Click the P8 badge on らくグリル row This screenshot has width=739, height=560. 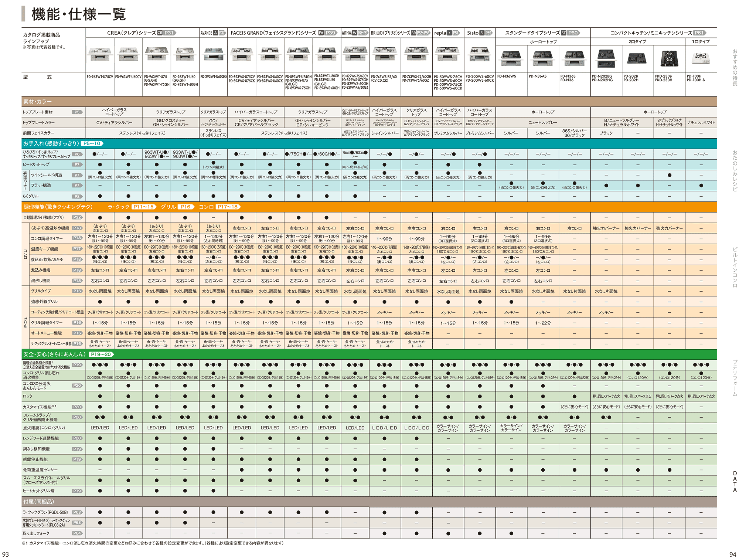(77, 196)
